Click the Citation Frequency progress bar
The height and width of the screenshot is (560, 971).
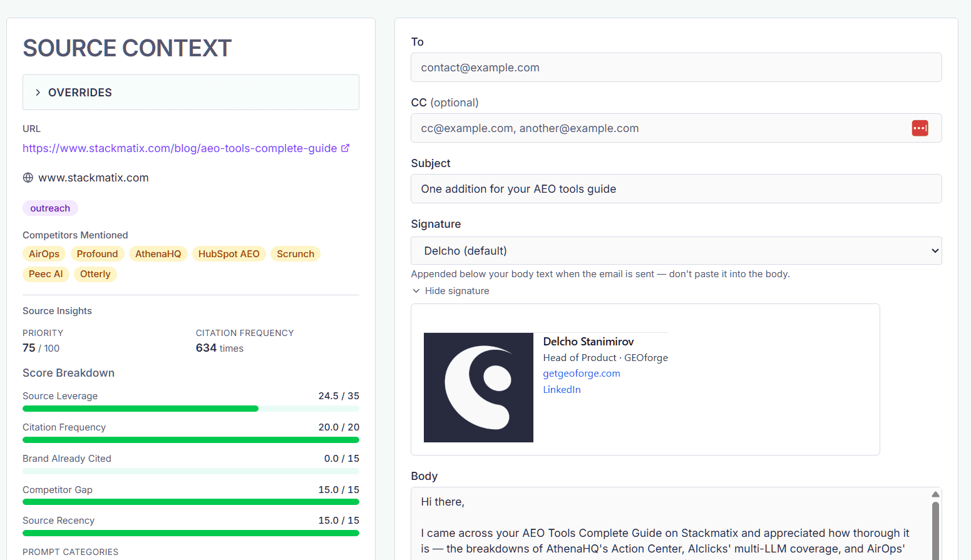pyautogui.click(x=191, y=440)
